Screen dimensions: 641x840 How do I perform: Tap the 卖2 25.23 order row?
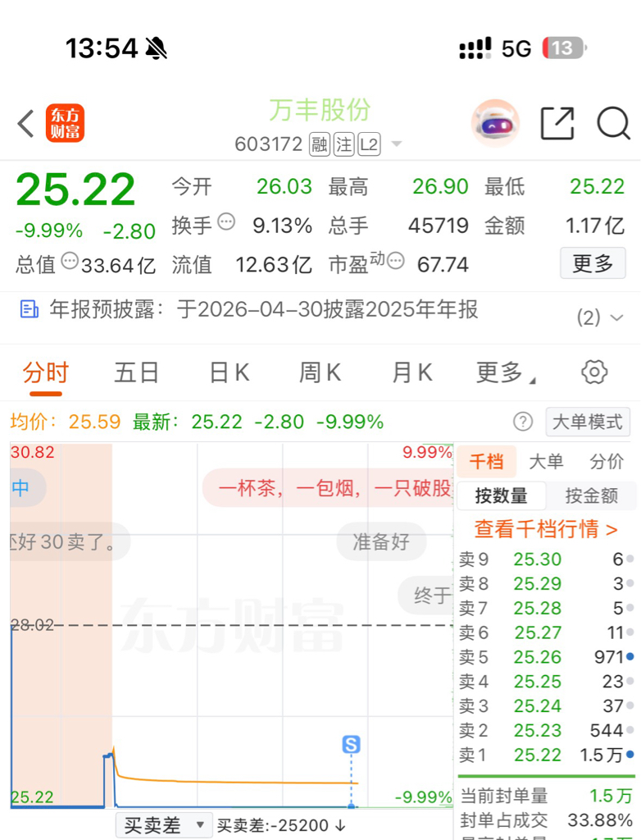[546, 730]
